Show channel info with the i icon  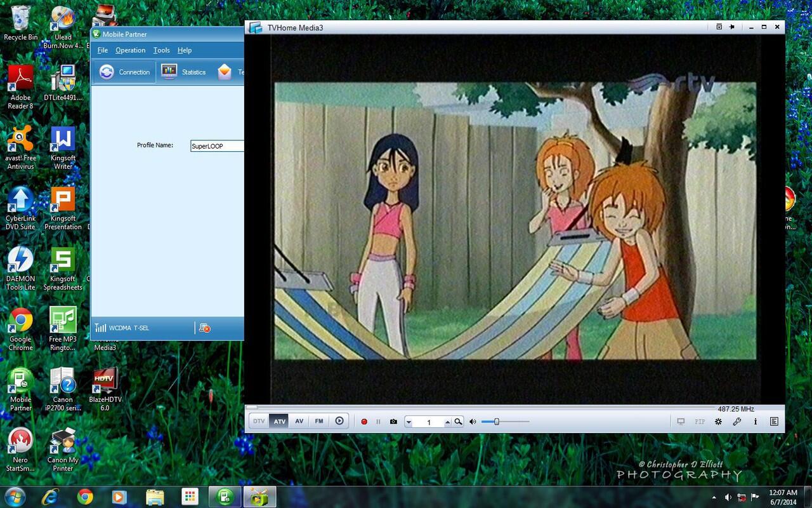(x=756, y=422)
